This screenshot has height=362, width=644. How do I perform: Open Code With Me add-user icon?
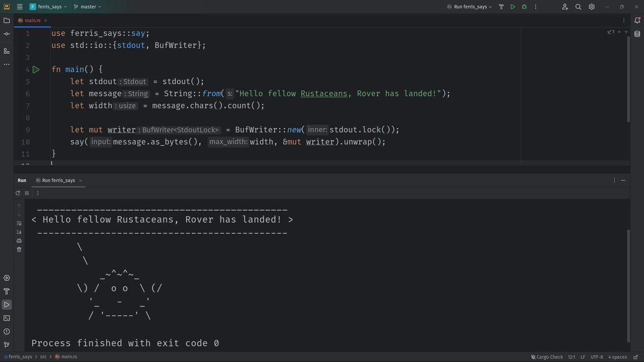[565, 7]
